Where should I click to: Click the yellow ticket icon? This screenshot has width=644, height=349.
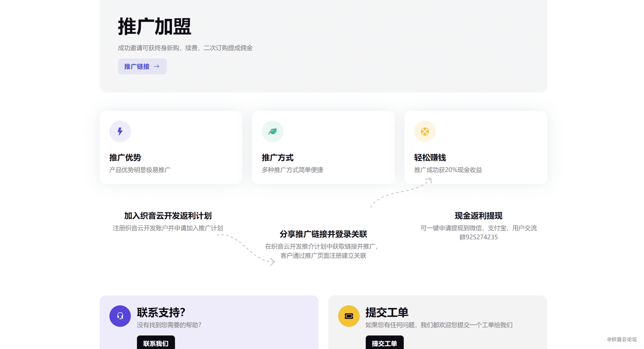pyautogui.click(x=349, y=316)
